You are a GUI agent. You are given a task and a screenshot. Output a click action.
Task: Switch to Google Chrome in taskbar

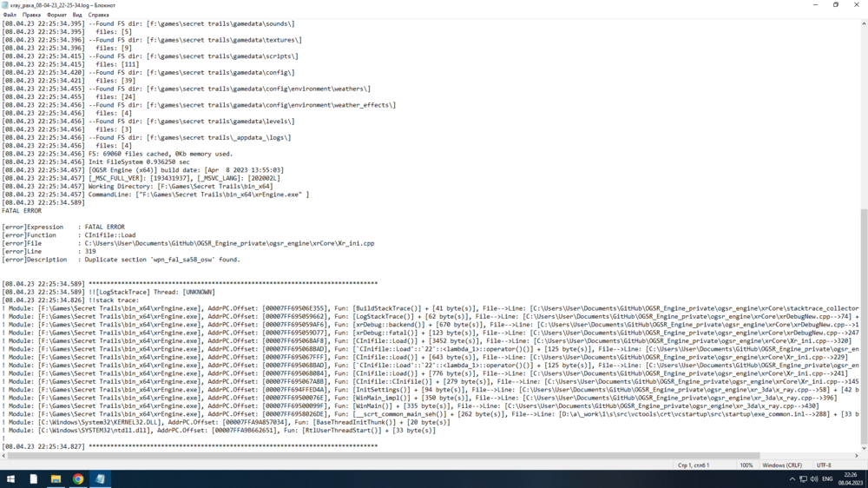coord(78,479)
